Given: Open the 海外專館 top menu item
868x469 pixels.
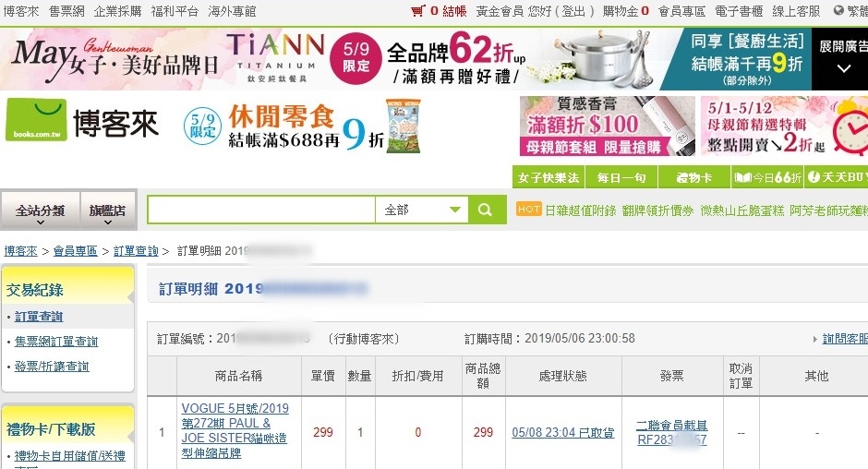Looking at the screenshot, I should 232,11.
